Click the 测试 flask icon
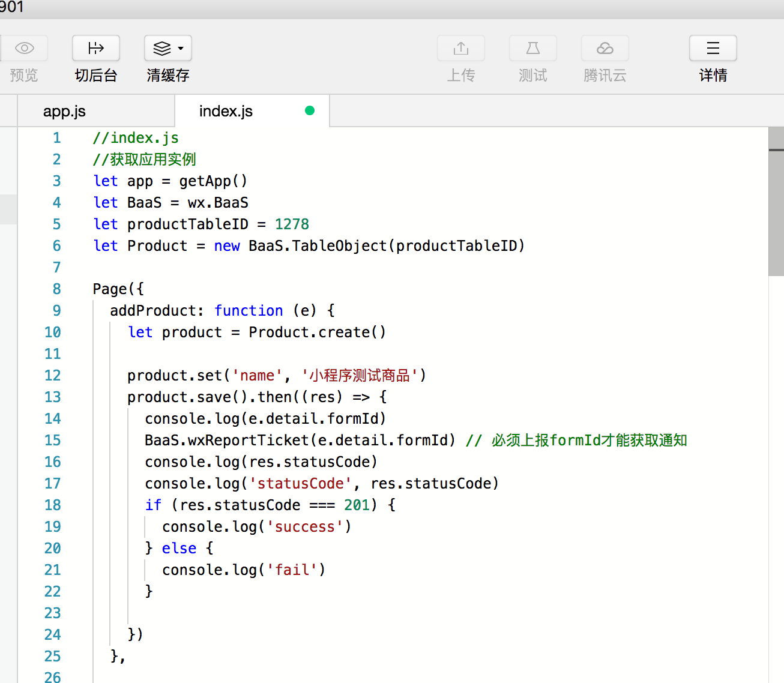 pos(533,48)
